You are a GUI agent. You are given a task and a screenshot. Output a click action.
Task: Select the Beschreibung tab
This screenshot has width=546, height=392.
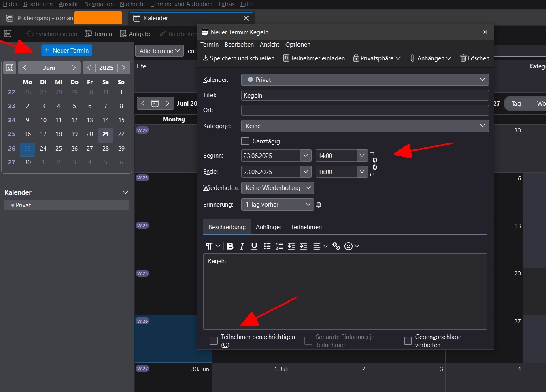(x=227, y=227)
